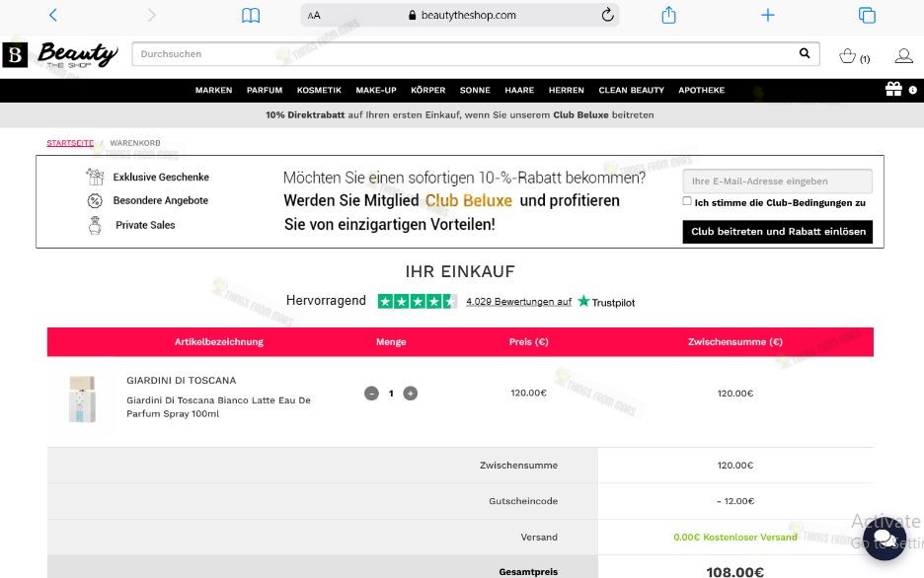Click Club beitreten und Rabatt einlösen
Image resolution: width=924 pixels, height=578 pixels.
click(x=778, y=232)
